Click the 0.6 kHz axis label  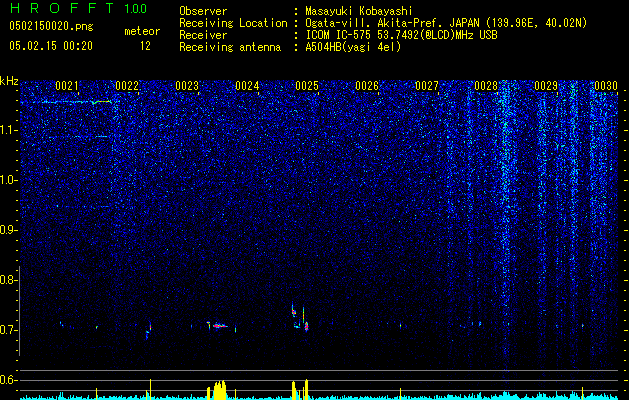tap(8, 380)
